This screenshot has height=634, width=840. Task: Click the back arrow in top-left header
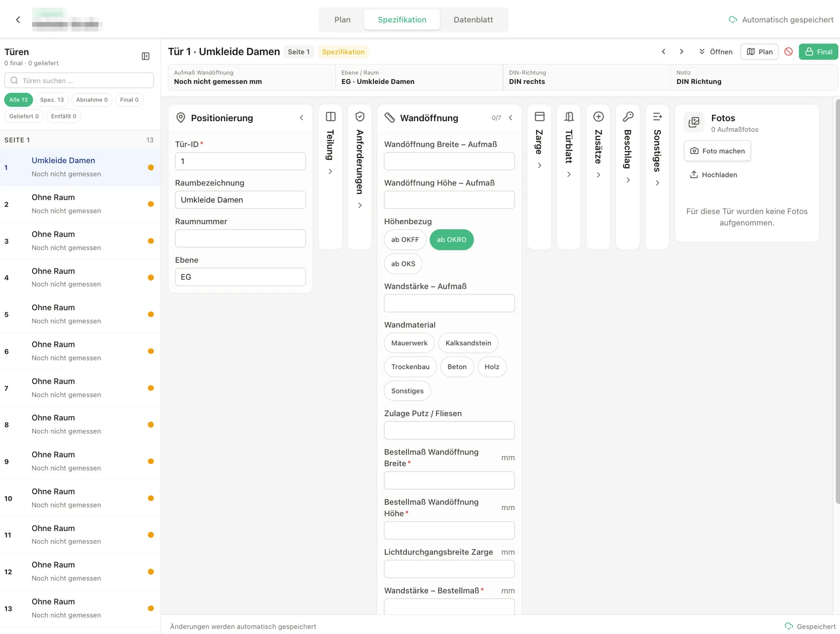[18, 19]
